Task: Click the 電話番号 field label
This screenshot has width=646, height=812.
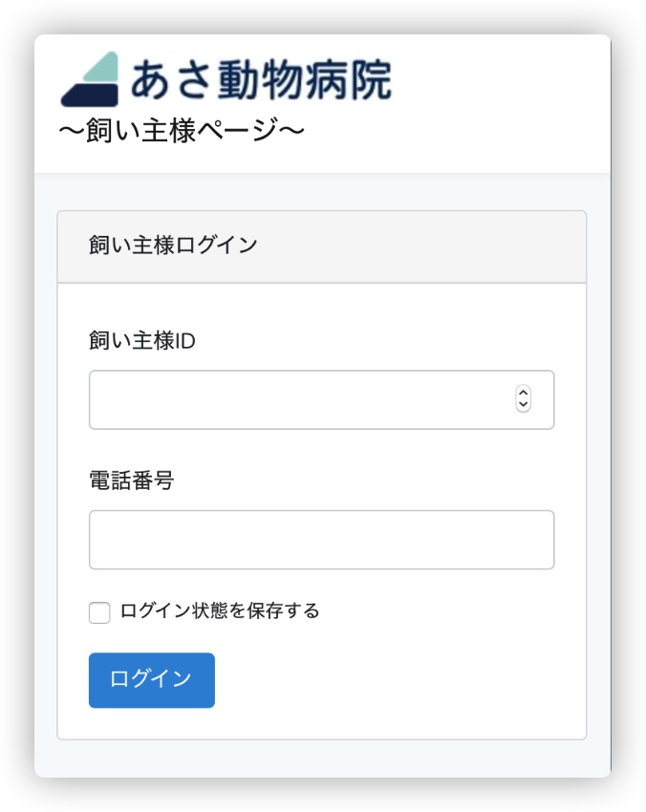Action: tap(132, 481)
